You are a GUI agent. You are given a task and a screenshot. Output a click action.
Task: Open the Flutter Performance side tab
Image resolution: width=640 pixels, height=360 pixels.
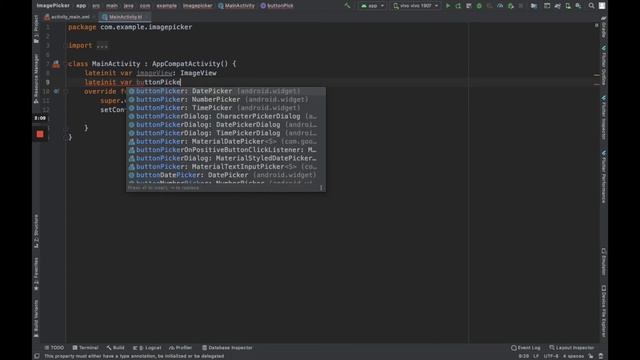604,177
